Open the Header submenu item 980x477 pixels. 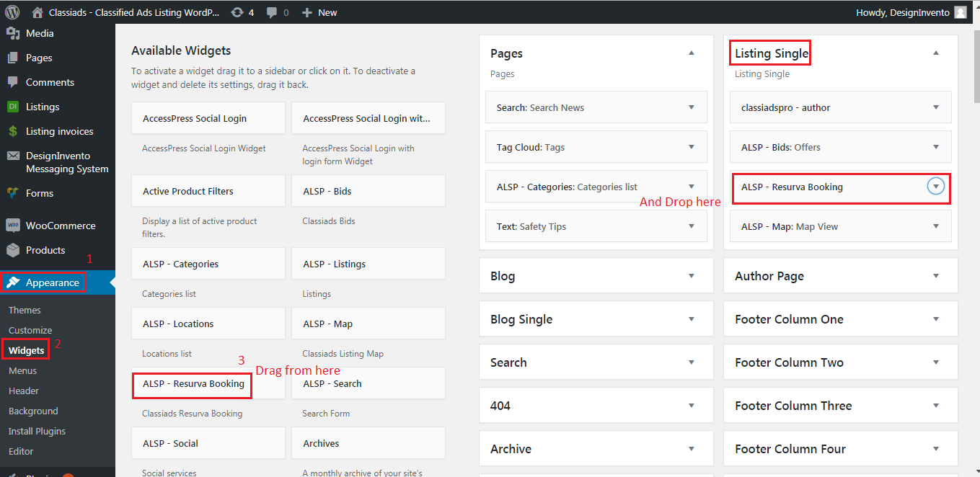24,391
